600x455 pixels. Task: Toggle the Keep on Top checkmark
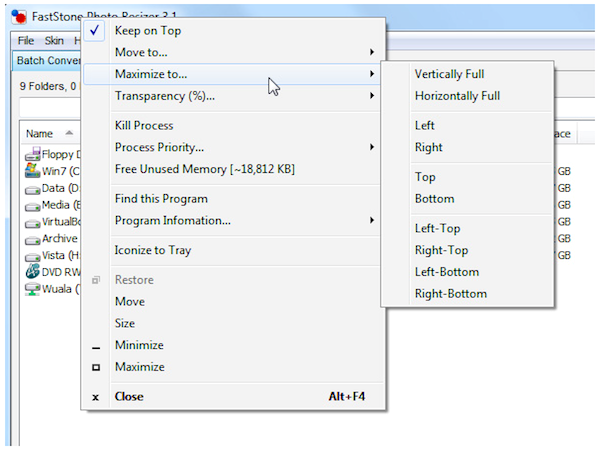(95, 30)
